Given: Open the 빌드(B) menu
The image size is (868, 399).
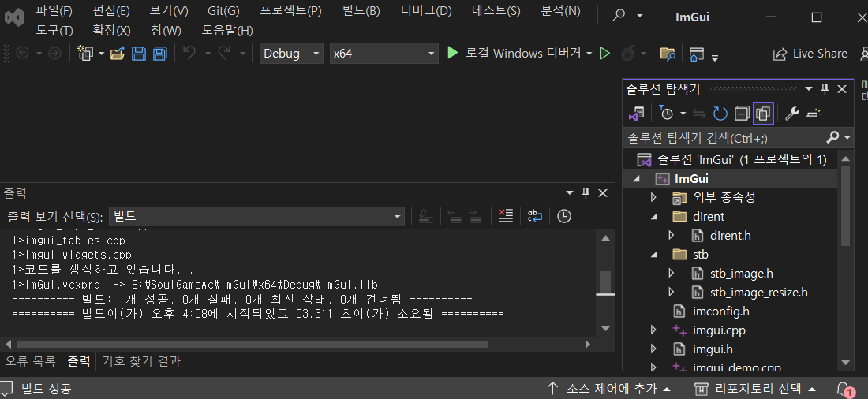Looking at the screenshot, I should pyautogui.click(x=361, y=10).
